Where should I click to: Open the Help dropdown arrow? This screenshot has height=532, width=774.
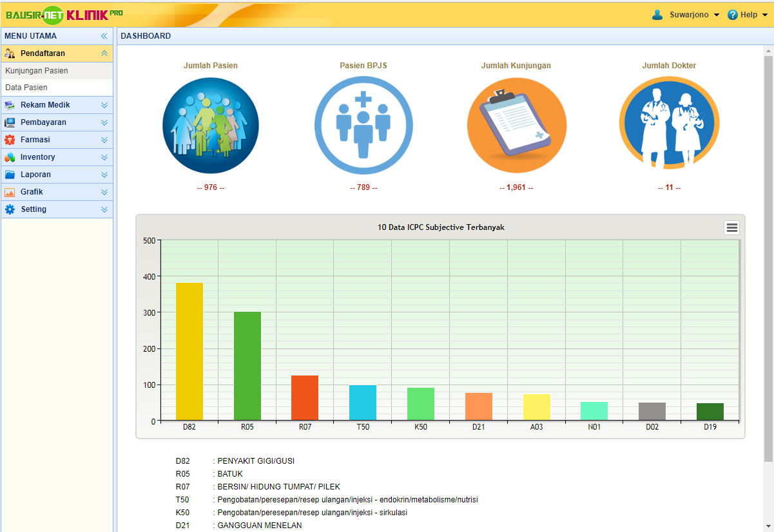[x=765, y=15]
